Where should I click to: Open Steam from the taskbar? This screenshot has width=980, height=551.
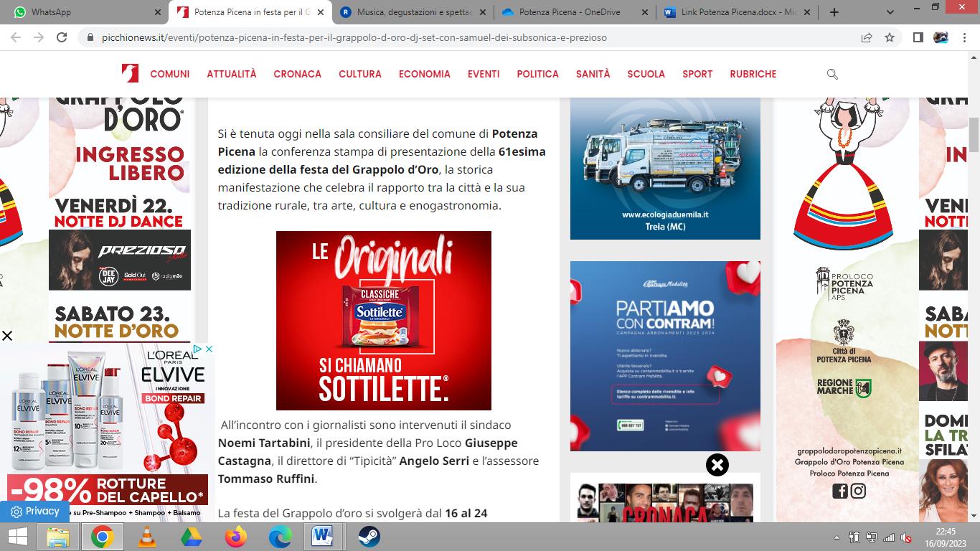click(369, 537)
